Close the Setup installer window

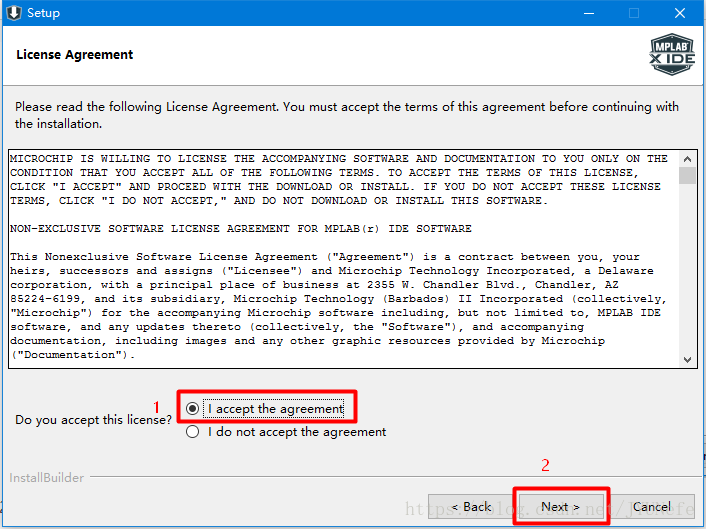click(680, 13)
